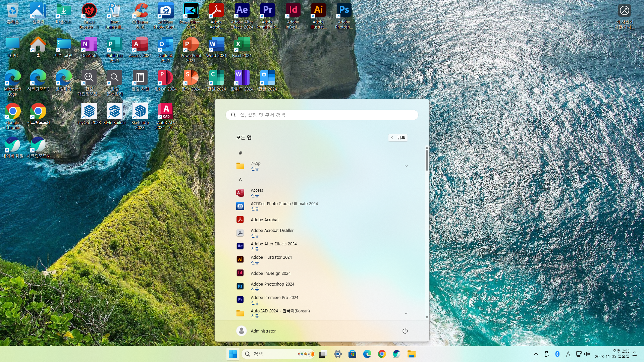
Task: Click the Back button in All apps
Action: [398, 137]
